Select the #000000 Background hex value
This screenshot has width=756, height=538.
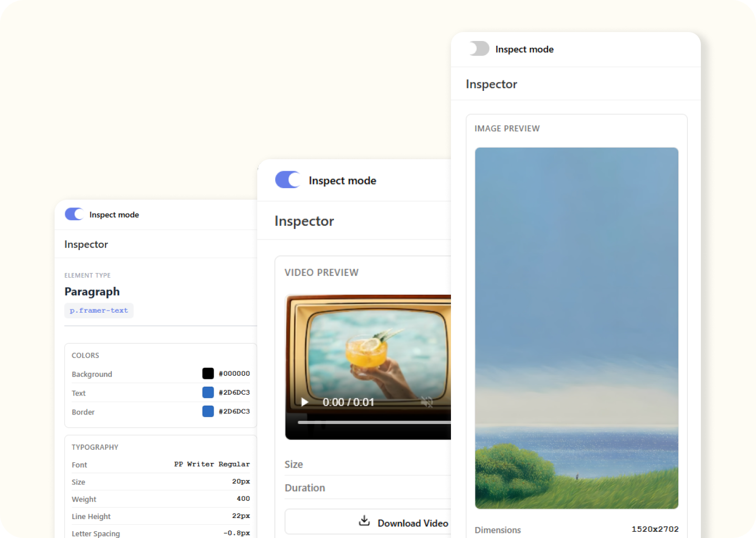point(234,374)
